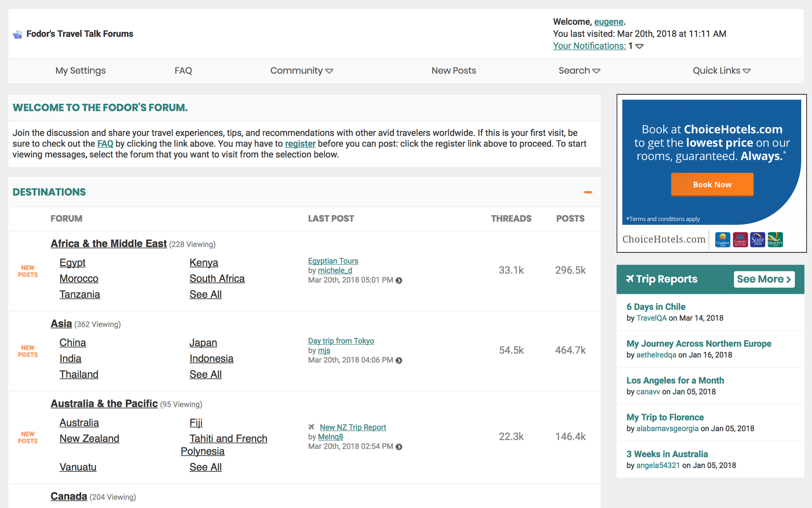
Task: Click the orange Book Now button
Action: pos(712,185)
